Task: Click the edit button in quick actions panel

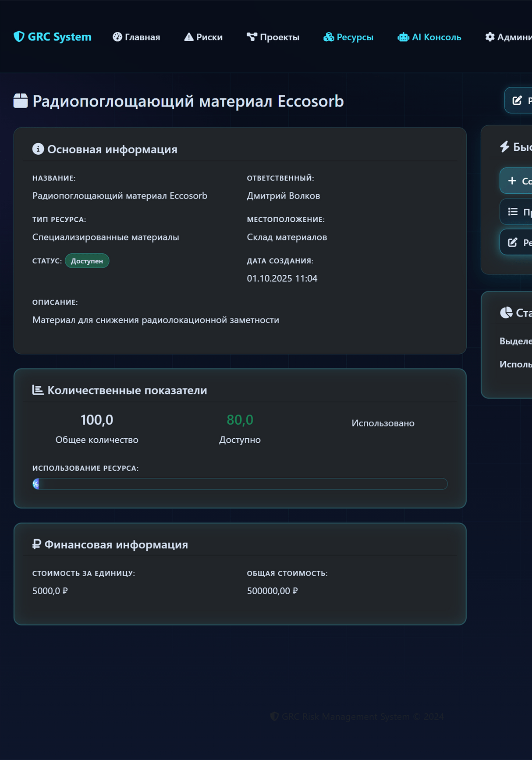Action: click(x=516, y=242)
